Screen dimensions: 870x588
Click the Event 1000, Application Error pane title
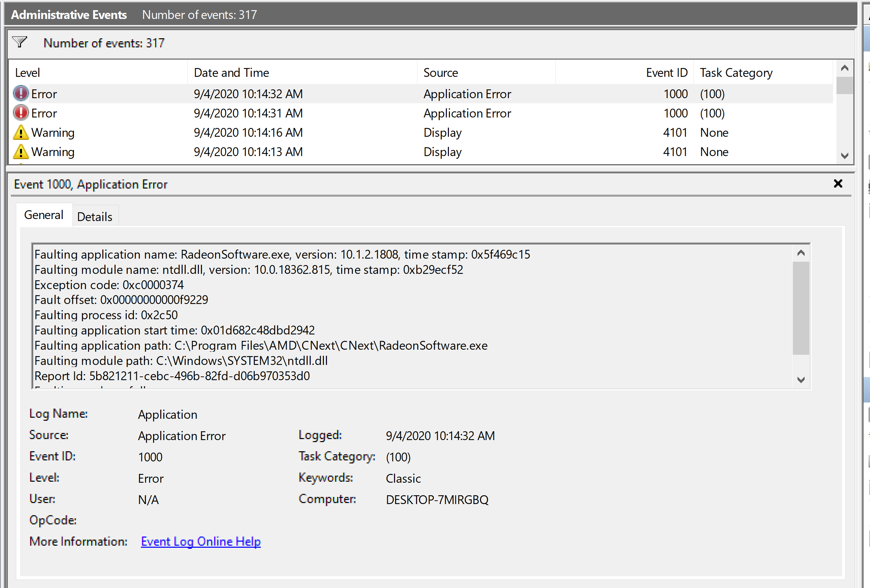(x=90, y=184)
